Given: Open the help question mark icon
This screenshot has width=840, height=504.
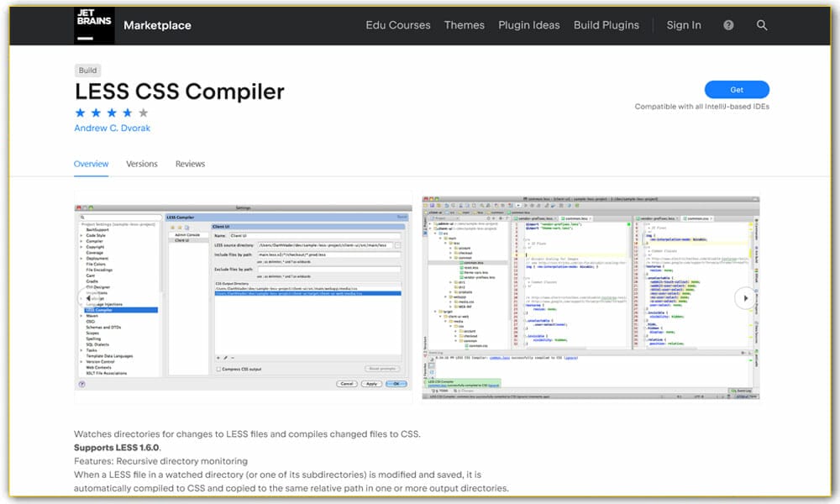Looking at the screenshot, I should tap(727, 25).
